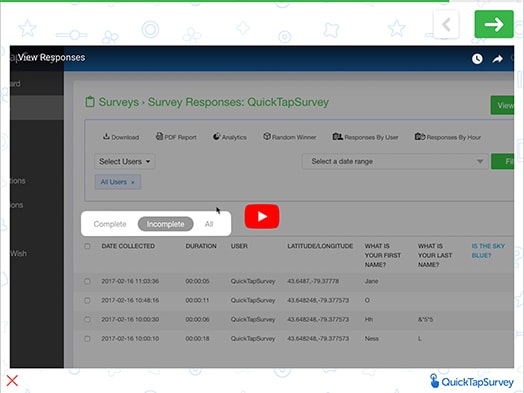Screen dimensions: 524x393
Task: Click the video share arrow icon
Action: pos(498,59)
